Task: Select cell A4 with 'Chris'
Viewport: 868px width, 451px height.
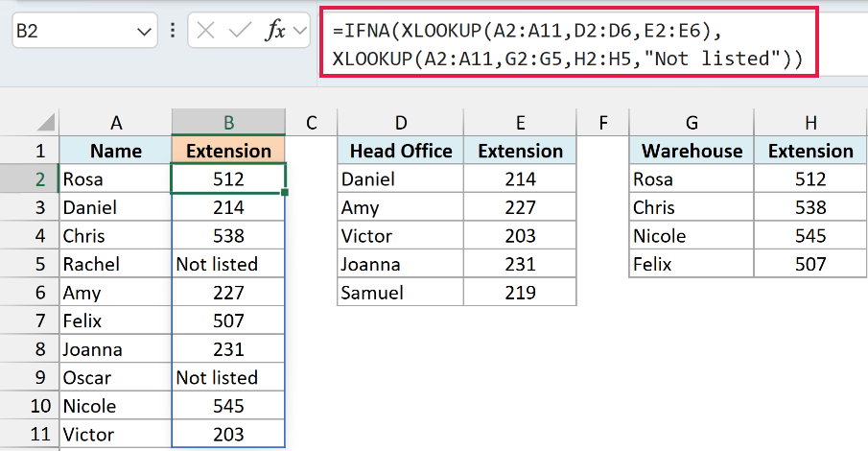Action: click(x=116, y=236)
